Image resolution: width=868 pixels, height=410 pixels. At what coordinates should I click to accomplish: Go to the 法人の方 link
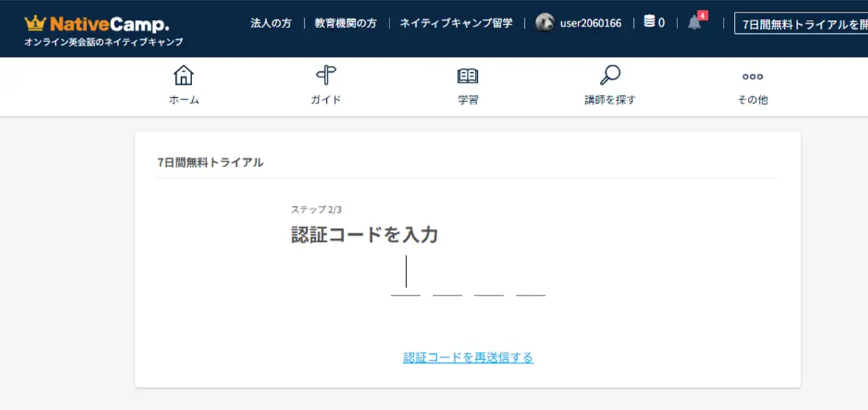271,23
